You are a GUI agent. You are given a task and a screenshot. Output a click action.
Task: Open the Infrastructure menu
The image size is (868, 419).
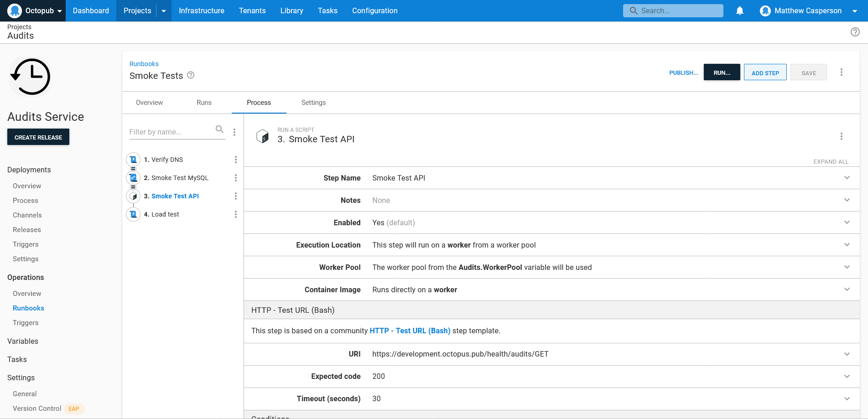[201, 10]
